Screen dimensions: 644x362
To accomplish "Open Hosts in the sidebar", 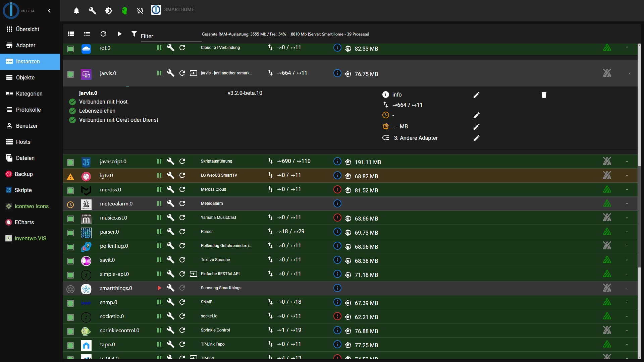I will click(x=30, y=142).
